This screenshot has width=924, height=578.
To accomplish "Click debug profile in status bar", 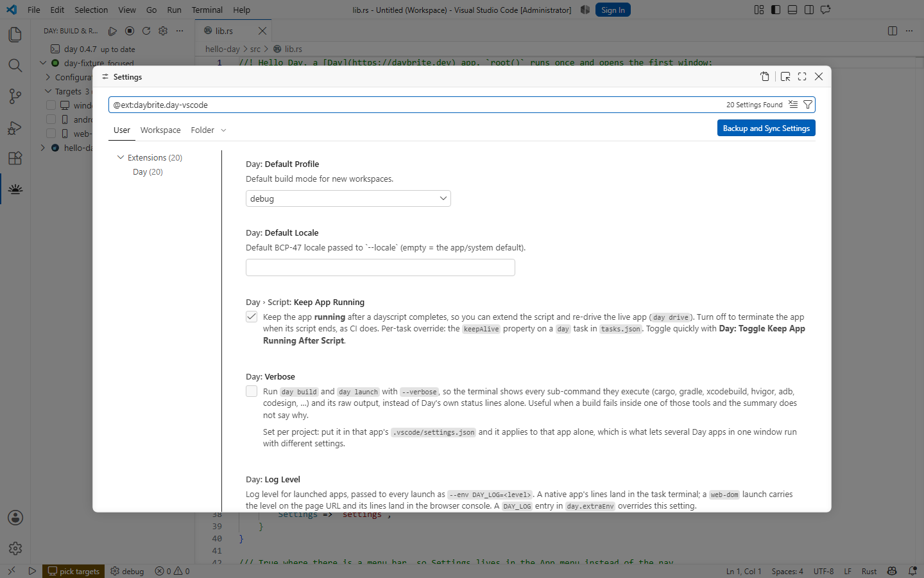I will coord(127,571).
